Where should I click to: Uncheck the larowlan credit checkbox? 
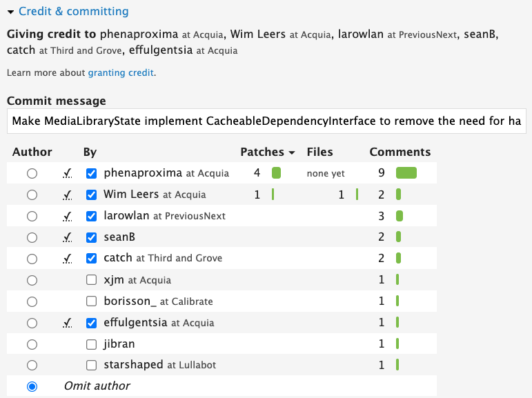(x=91, y=216)
